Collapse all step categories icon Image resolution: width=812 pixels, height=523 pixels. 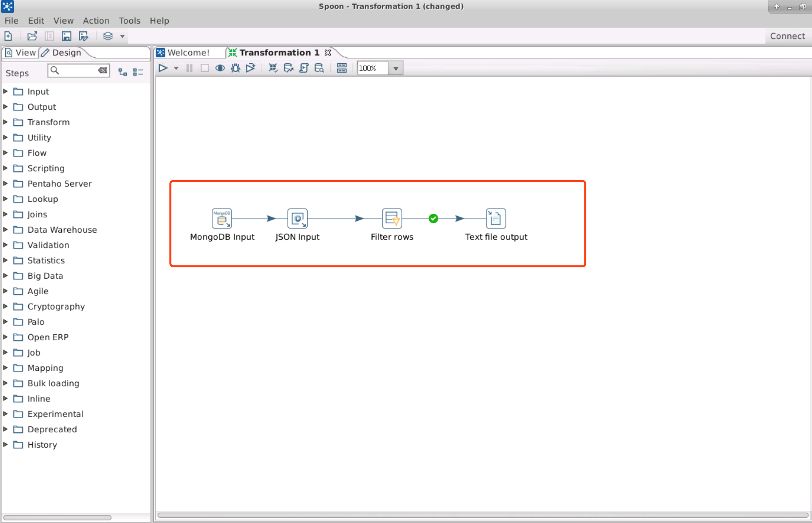coord(138,72)
